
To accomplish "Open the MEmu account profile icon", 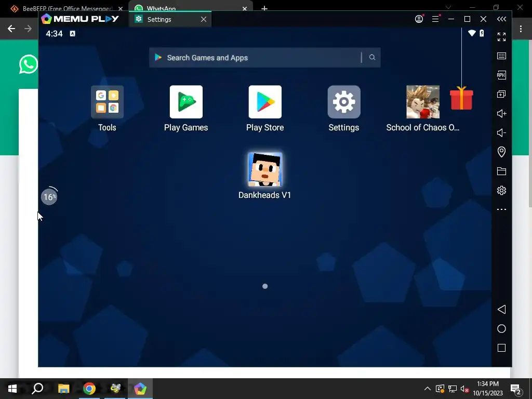I will click(419, 19).
